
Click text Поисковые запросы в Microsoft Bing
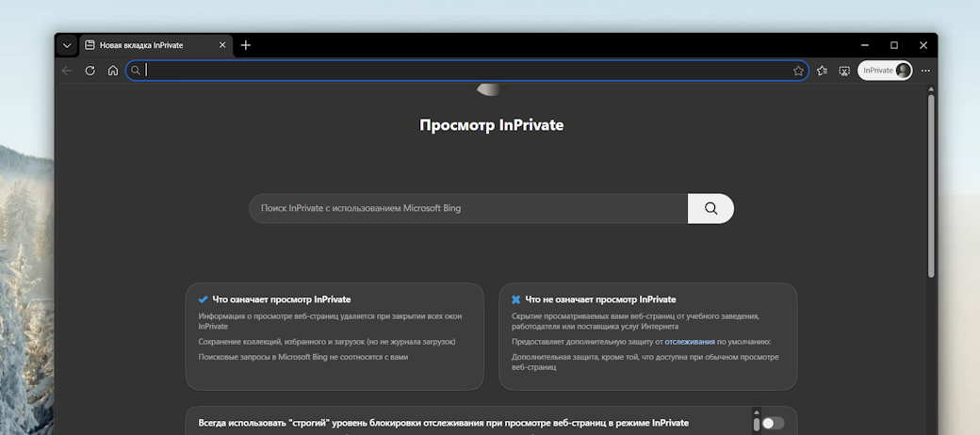(x=303, y=357)
